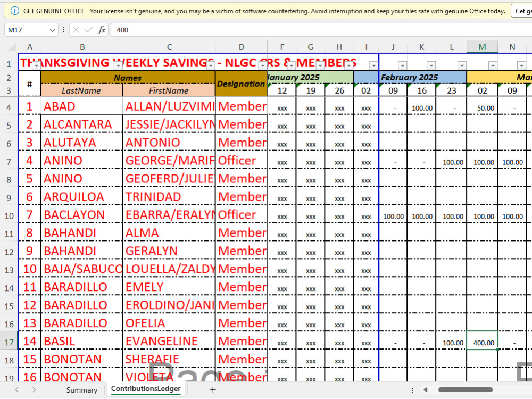Image resolution: width=532 pixels, height=399 pixels.
Task: Open filter dropdown in column A header
Action: click(36, 65)
